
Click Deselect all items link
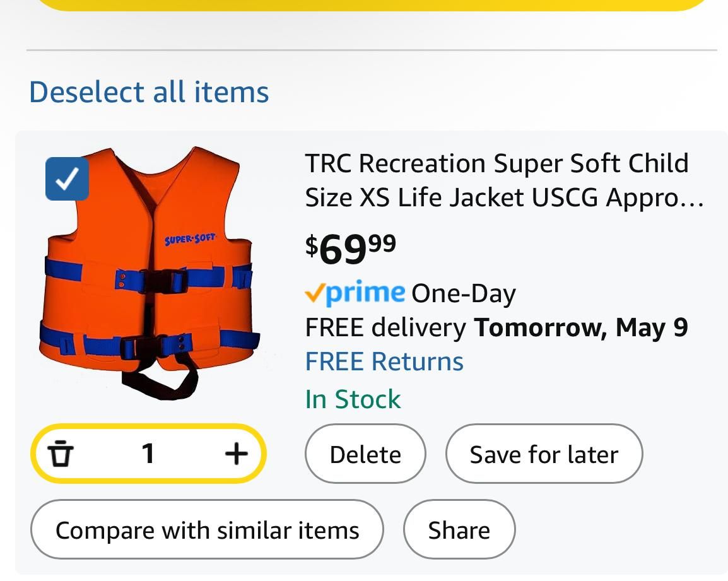click(149, 91)
